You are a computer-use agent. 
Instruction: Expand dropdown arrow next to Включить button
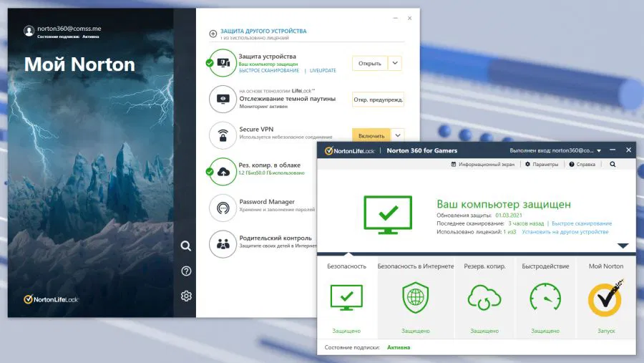[398, 135]
